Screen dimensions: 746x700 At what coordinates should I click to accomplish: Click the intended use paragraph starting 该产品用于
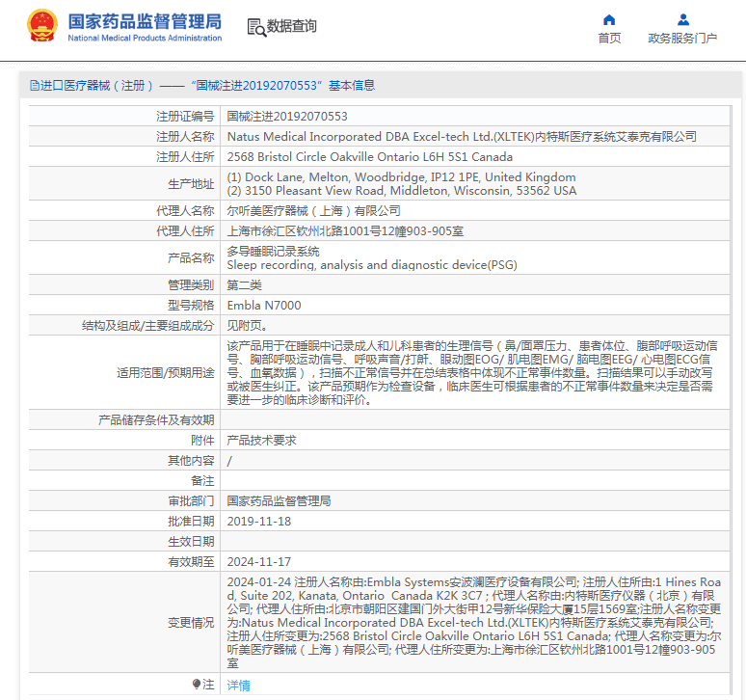coord(472,372)
